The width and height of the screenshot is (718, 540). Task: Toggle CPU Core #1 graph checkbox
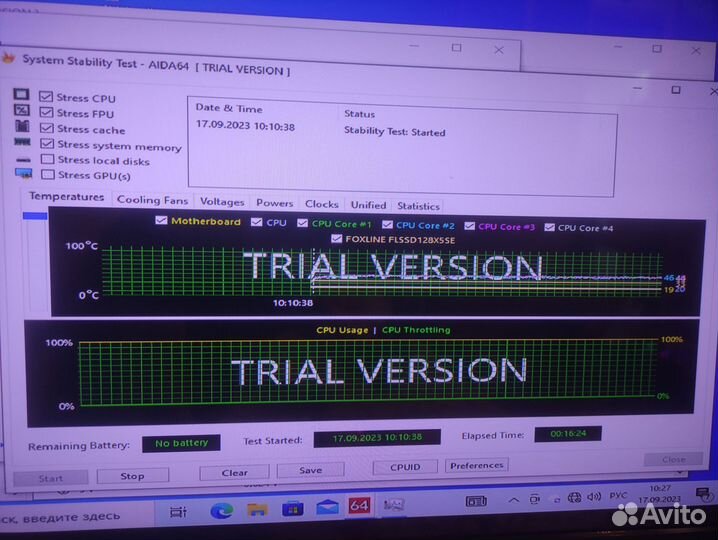(x=303, y=224)
